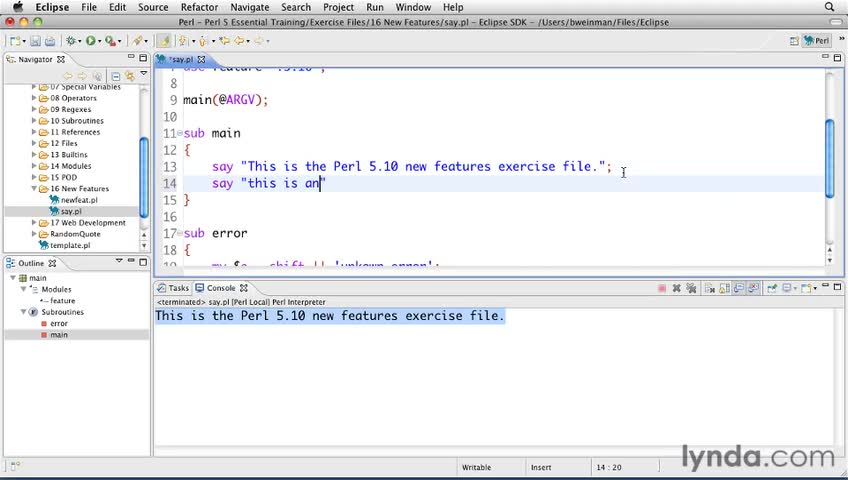Start debugging with the bug icon
This screenshot has width=848, height=480.
pyautogui.click(x=70, y=41)
